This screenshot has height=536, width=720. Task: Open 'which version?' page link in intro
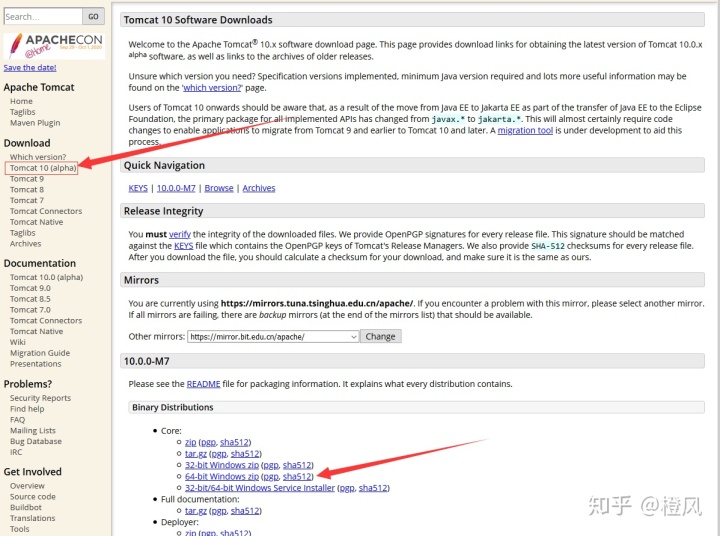(x=212, y=87)
